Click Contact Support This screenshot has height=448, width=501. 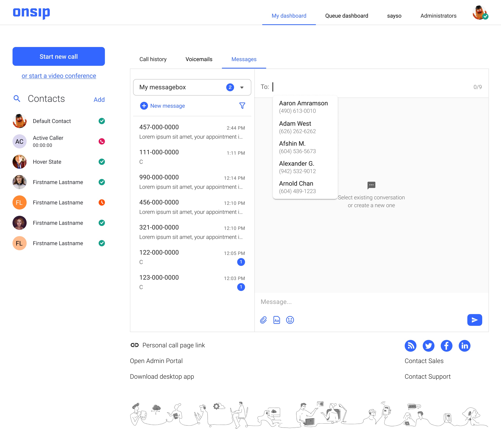click(x=427, y=377)
